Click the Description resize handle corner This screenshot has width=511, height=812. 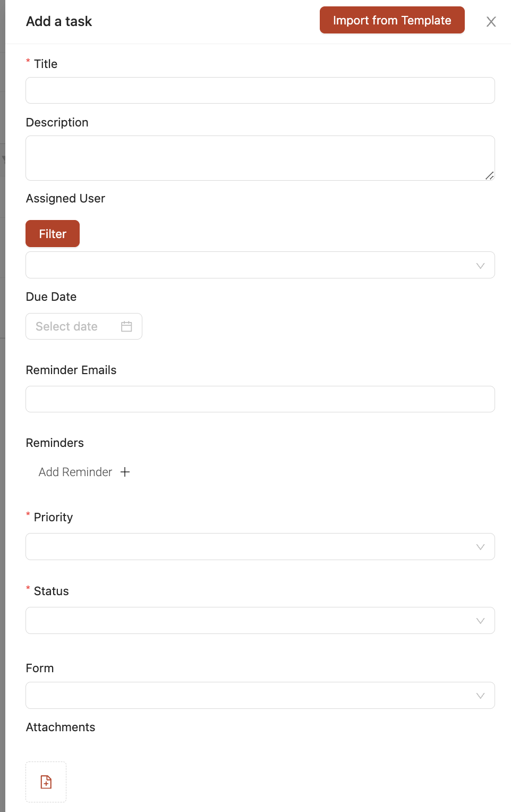click(x=490, y=175)
